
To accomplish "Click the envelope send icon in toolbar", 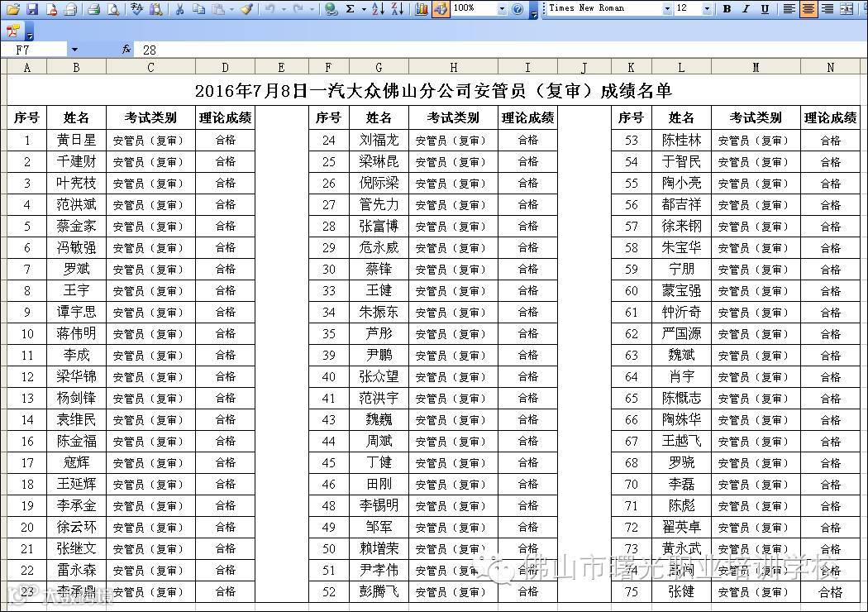I will point(70,9).
